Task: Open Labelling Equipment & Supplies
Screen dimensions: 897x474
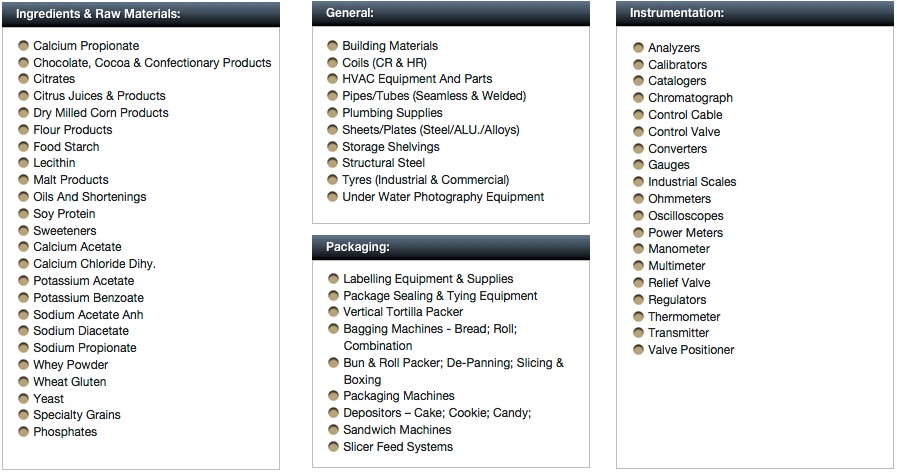Action: pos(428,278)
